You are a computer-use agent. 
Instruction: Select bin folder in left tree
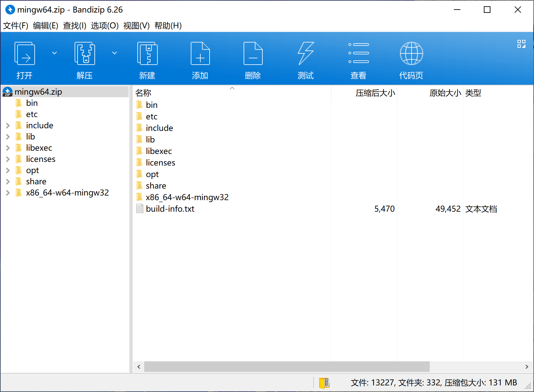(x=32, y=103)
